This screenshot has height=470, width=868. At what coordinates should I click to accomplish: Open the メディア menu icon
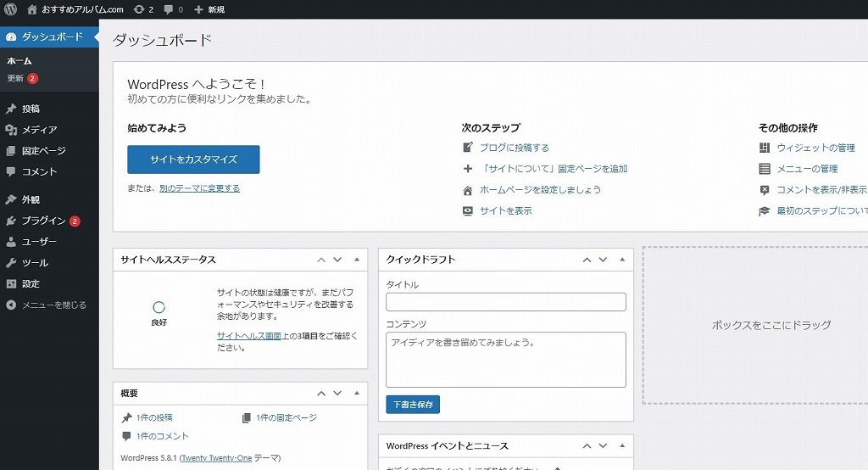coord(11,130)
